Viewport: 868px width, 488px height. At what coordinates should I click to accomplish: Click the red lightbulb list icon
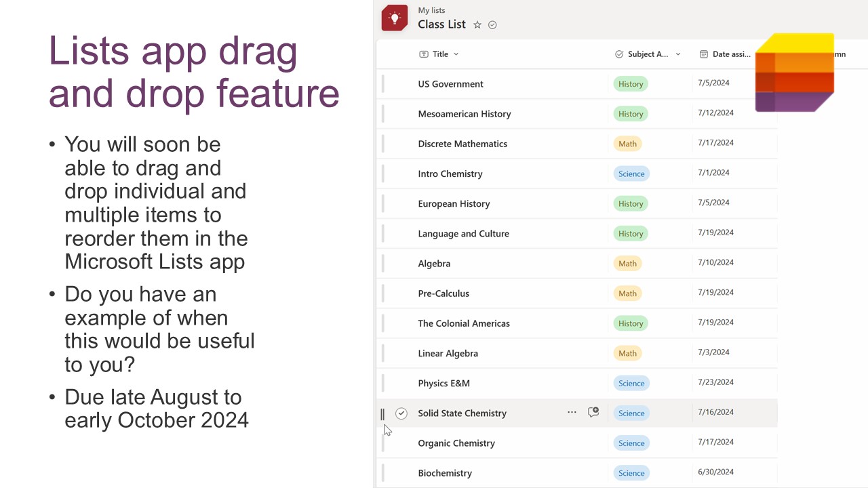point(395,18)
